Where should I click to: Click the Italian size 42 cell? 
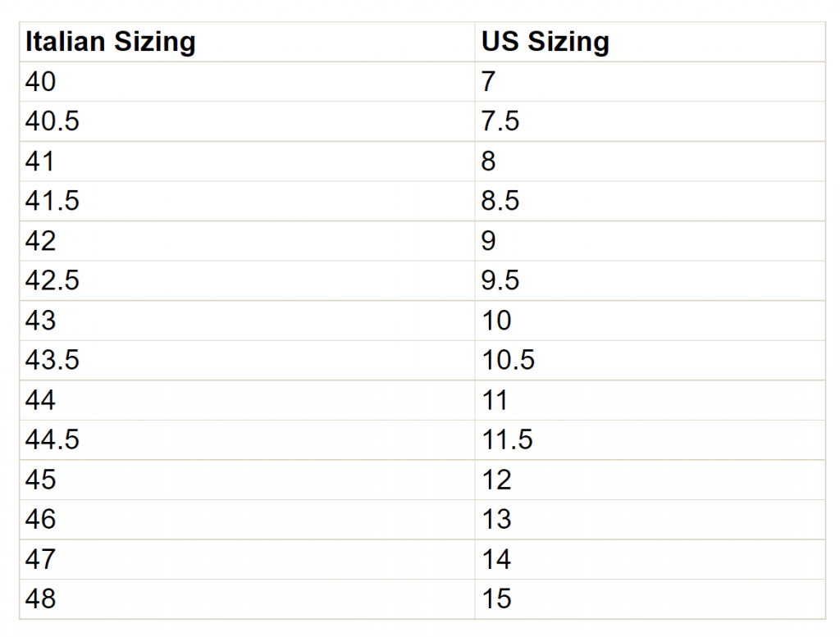point(247,241)
